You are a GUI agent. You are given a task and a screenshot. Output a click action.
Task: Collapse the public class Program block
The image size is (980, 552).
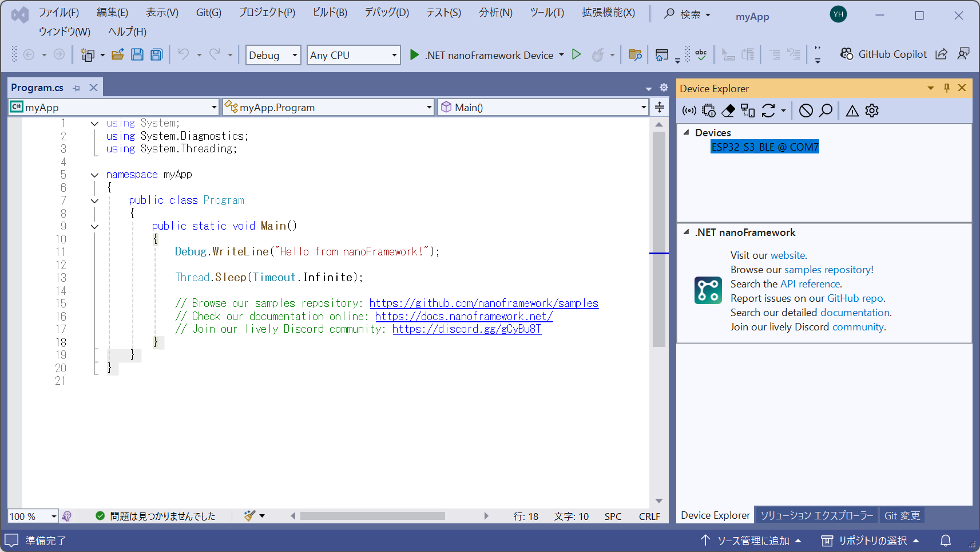94,200
